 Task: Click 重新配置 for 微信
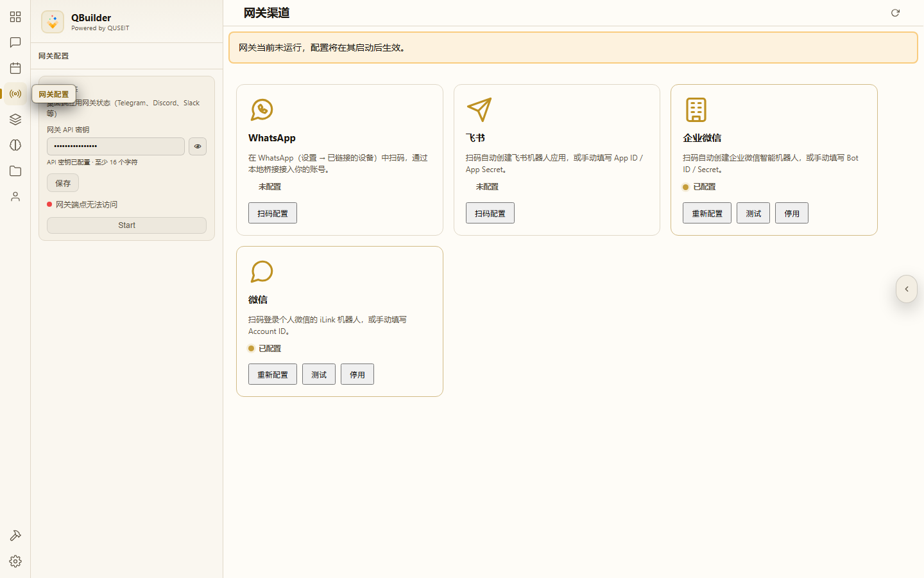(273, 374)
